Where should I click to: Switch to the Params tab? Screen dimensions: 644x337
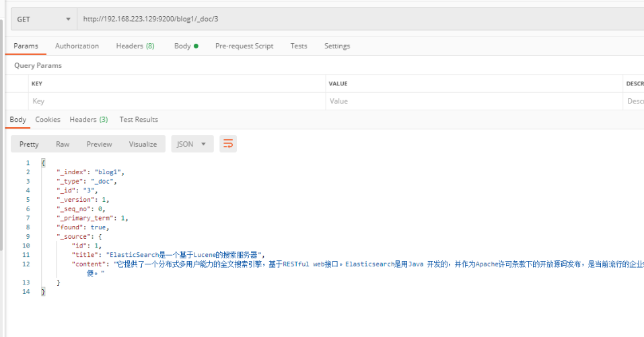26,46
